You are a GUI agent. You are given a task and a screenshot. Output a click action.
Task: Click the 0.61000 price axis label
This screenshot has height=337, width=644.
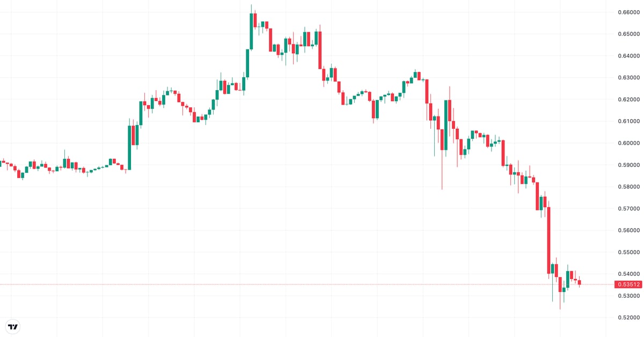tap(628, 121)
